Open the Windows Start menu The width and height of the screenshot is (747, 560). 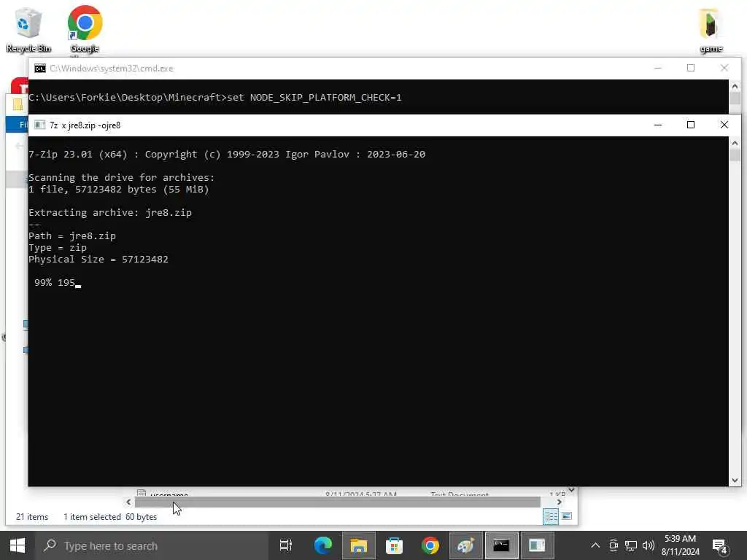click(18, 545)
